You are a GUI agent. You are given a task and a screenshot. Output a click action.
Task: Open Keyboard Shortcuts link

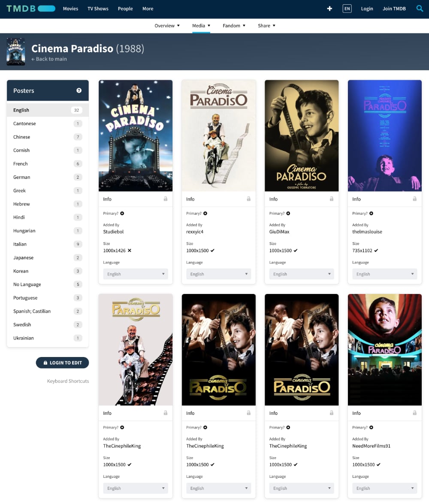[x=68, y=381]
